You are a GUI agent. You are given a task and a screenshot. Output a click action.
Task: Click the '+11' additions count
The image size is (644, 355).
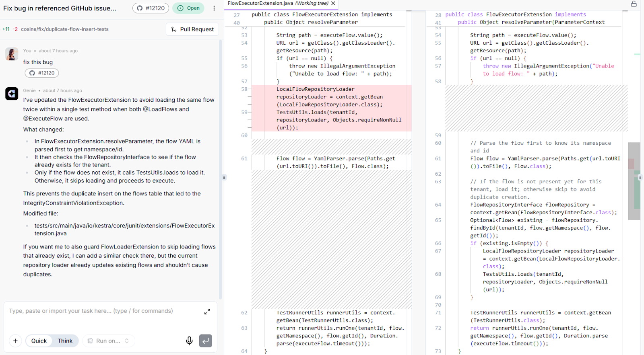click(x=6, y=29)
